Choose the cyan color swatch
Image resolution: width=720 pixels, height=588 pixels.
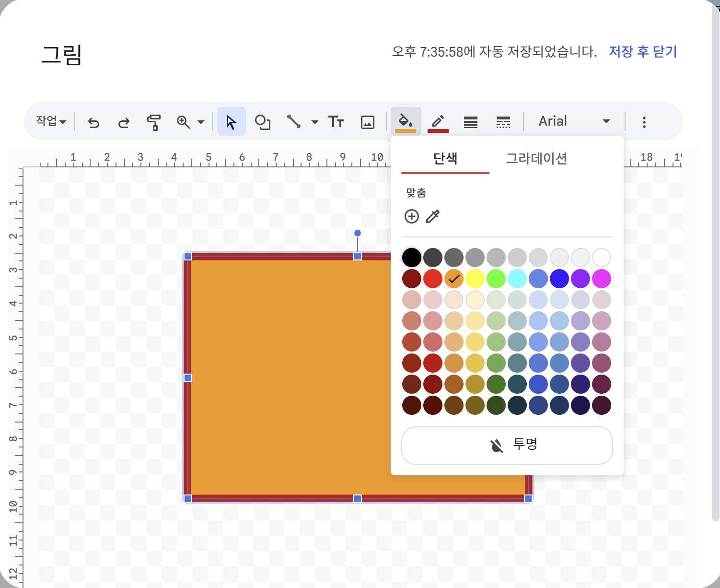tap(517, 279)
